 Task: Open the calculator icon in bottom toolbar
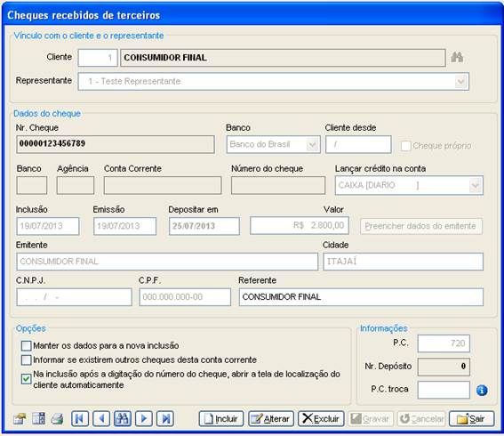click(x=38, y=418)
